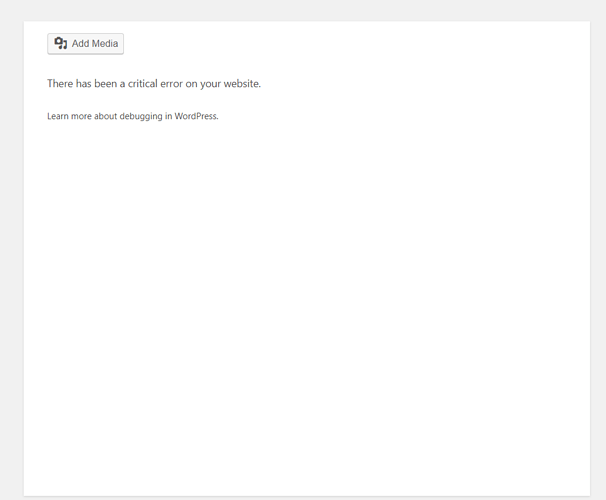Click the bottom edge of white panel

tap(307, 495)
